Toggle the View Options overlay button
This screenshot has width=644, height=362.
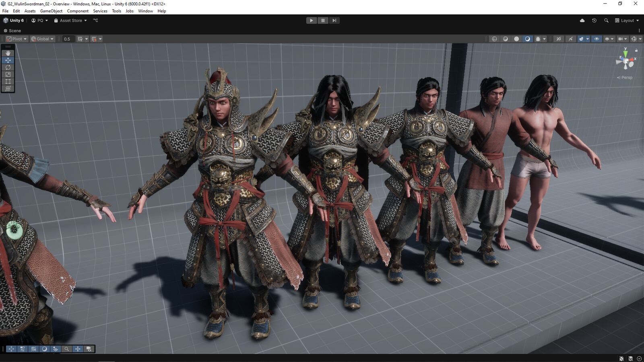56,349
